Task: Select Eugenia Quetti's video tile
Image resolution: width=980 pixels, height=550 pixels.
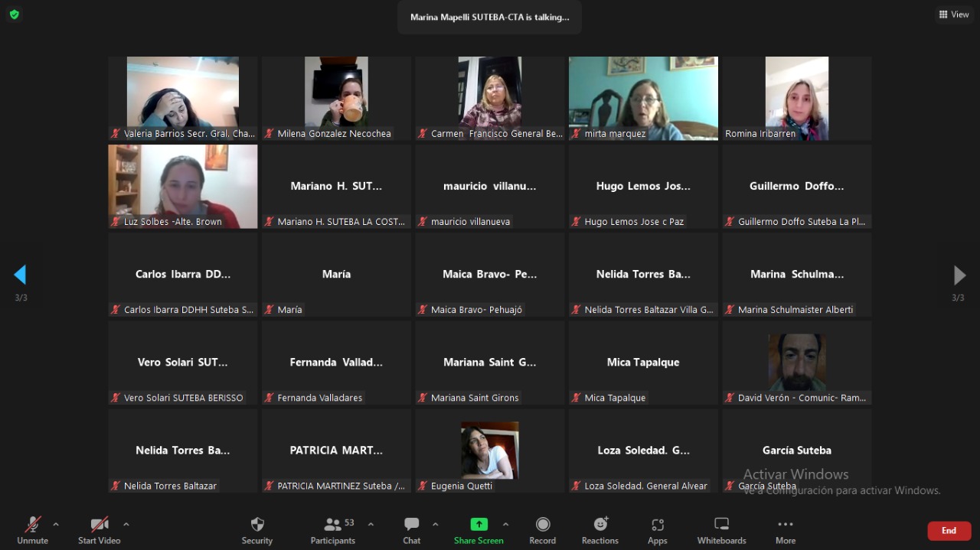Action: tap(490, 451)
